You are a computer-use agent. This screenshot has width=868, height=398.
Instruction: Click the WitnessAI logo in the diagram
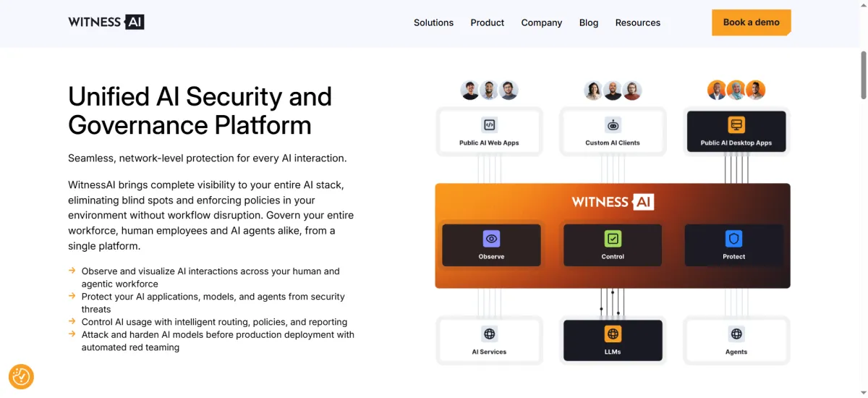coord(613,202)
